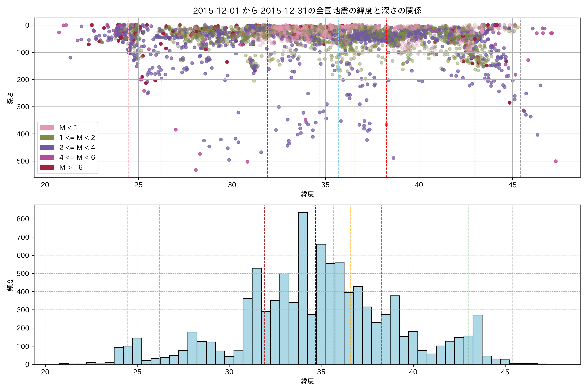Image resolution: width=588 pixels, height=392 pixels.
Task: Click the 500 depth tick label on scatter axis
Action: point(23,161)
